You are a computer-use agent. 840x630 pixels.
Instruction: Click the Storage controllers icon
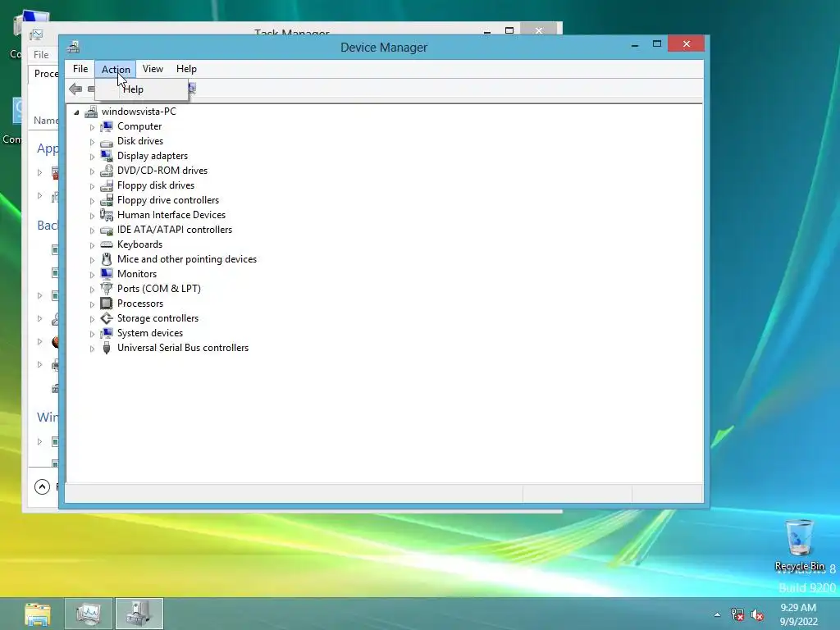tap(107, 318)
